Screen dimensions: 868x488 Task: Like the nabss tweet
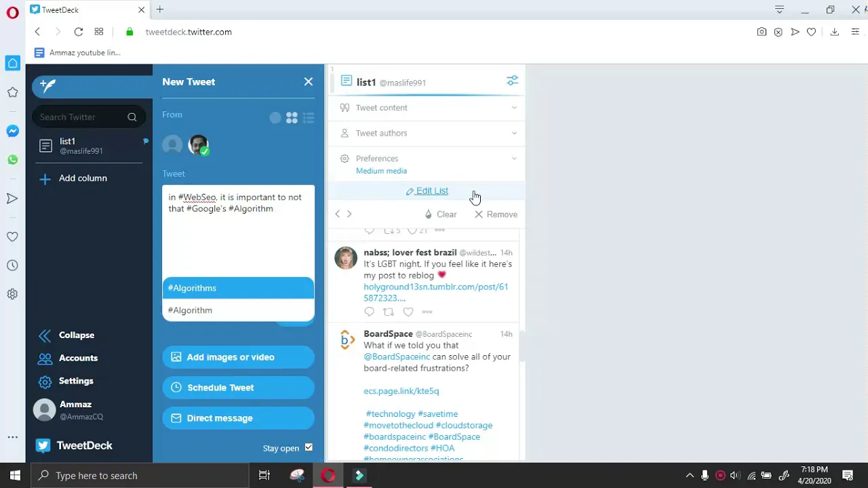coord(408,312)
